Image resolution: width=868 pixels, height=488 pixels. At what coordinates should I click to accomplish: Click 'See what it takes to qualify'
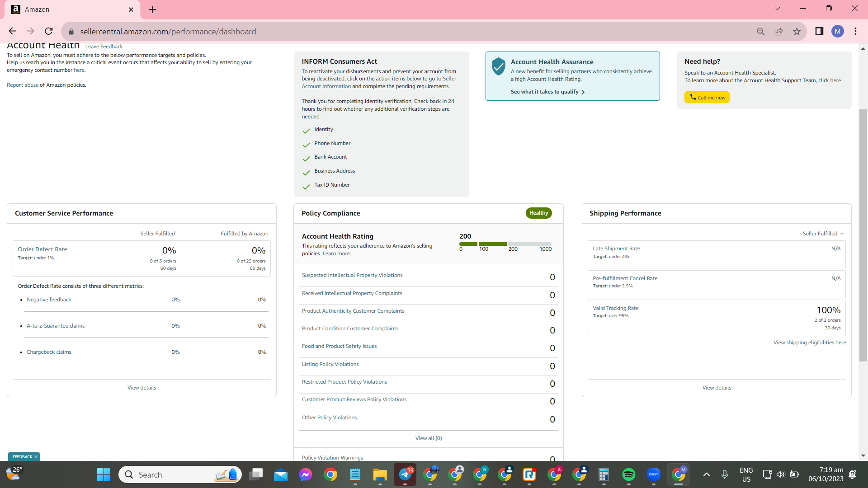[x=547, y=92]
